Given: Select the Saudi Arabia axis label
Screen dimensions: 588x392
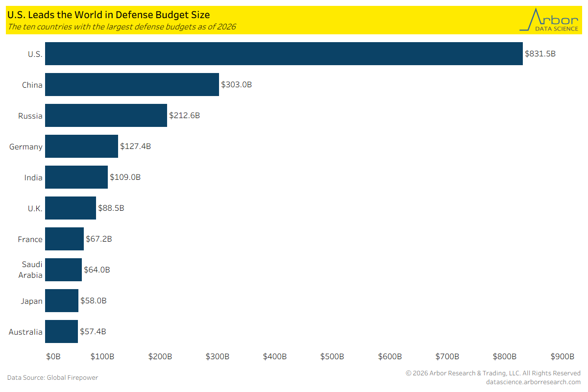Looking at the screenshot, I should pos(31,270).
